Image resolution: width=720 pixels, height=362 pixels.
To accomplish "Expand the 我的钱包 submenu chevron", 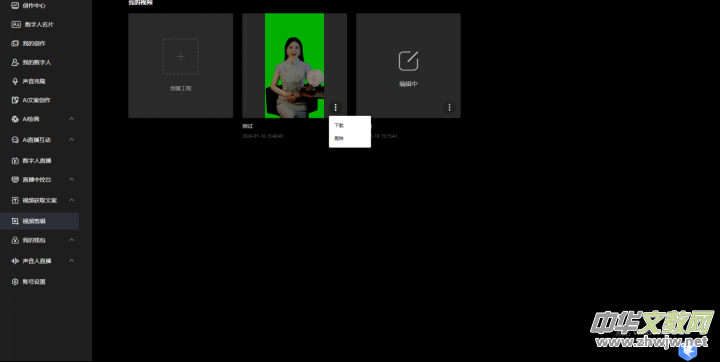I will point(72,240).
